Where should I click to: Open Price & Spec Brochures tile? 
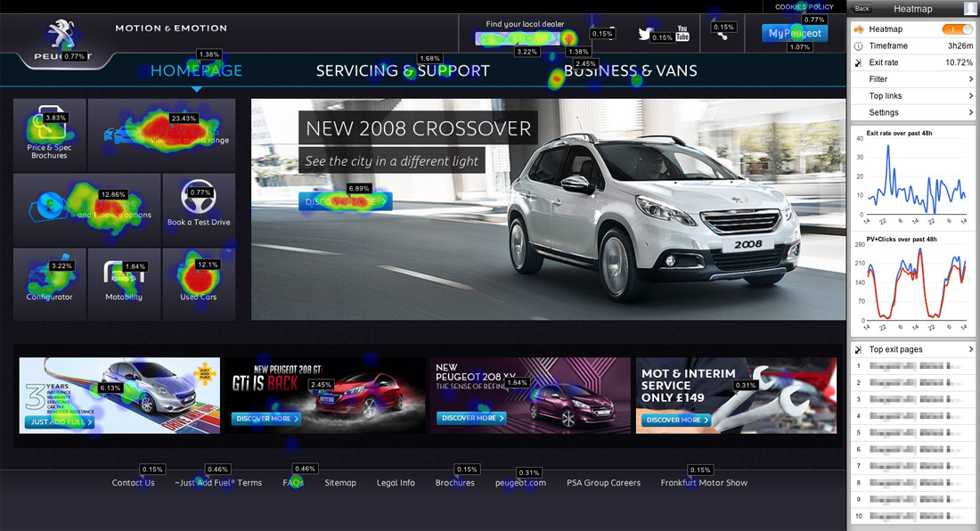pos(49,135)
